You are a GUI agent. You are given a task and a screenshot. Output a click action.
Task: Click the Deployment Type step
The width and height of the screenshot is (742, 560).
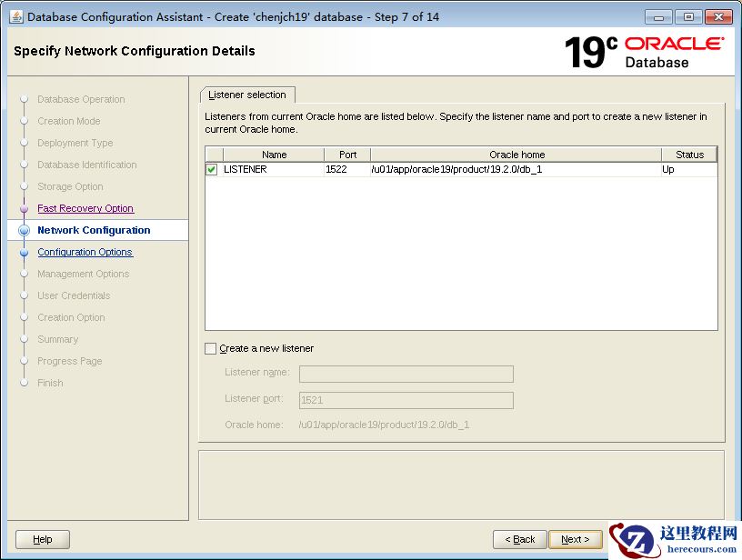[x=75, y=143]
